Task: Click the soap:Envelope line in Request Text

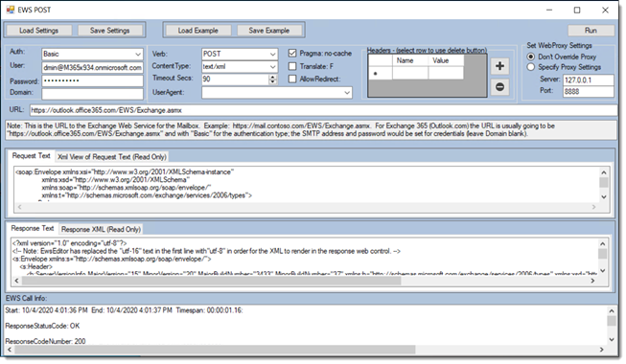Action: (125, 172)
